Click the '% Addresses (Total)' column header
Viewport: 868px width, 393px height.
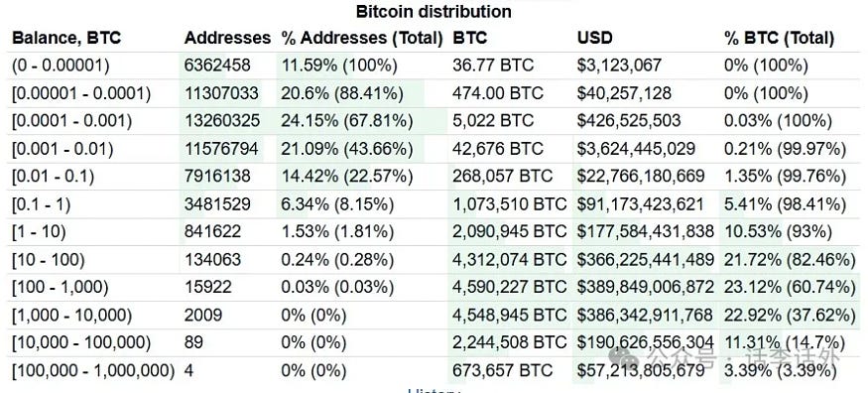(363, 38)
